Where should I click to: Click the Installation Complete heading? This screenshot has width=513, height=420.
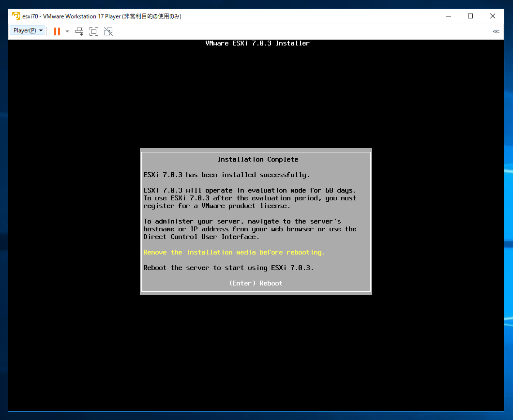pyautogui.click(x=258, y=159)
